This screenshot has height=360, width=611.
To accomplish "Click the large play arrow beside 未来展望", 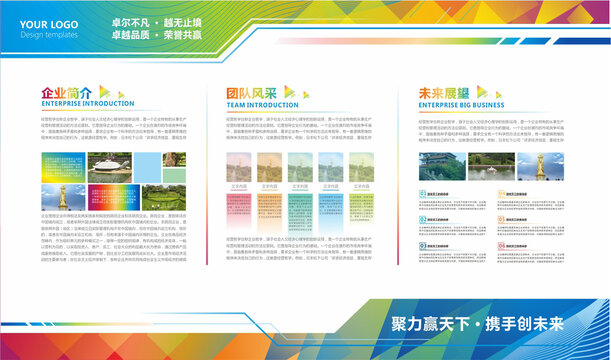I will click(x=482, y=92).
